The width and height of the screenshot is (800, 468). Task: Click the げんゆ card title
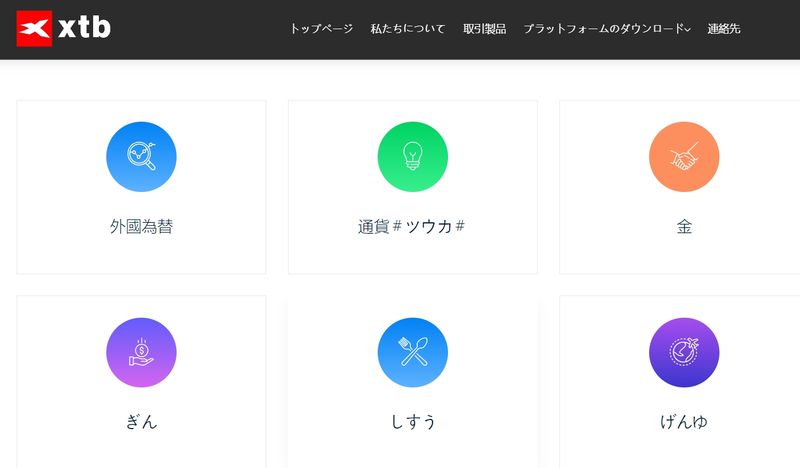[x=684, y=422]
